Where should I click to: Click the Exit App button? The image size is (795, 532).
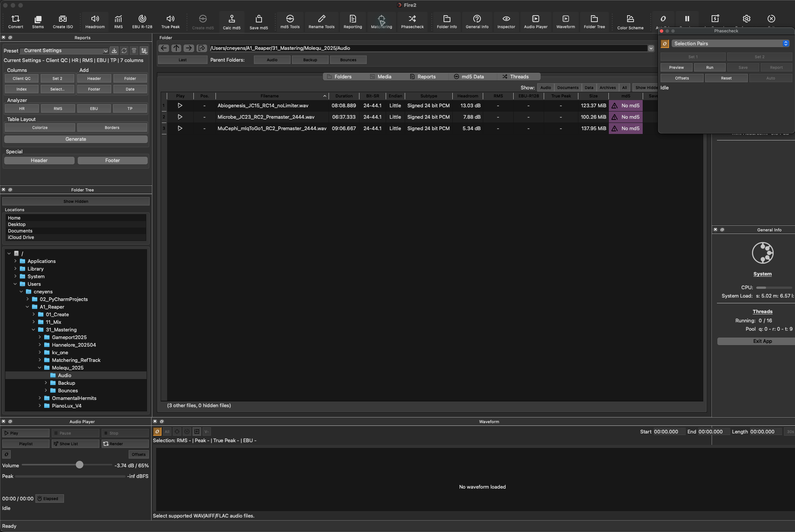[762, 341]
